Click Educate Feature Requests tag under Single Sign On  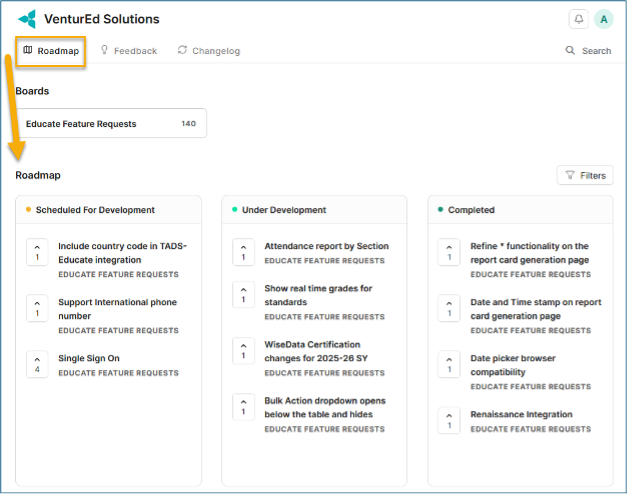[x=118, y=373]
